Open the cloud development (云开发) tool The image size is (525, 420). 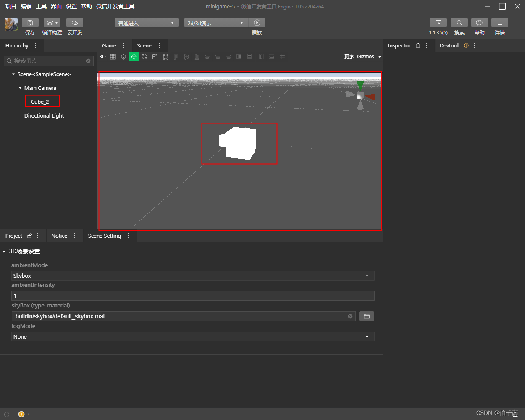coord(74,23)
